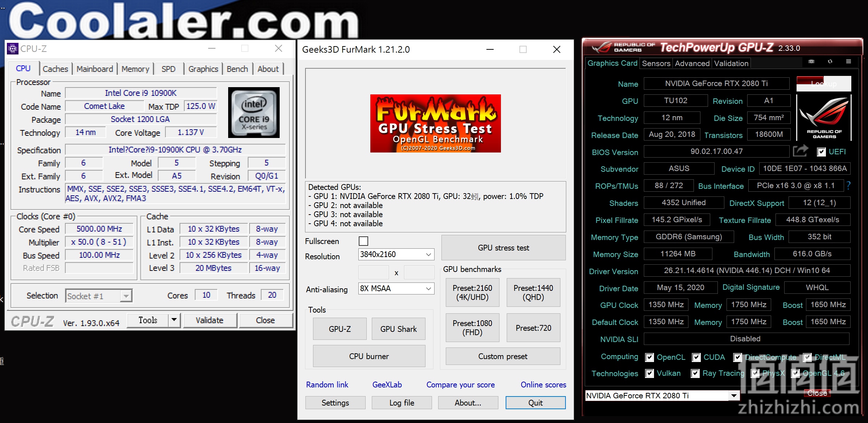Click the FurMark GPU Stress Test banner
This screenshot has height=423, width=868.
coord(435,123)
